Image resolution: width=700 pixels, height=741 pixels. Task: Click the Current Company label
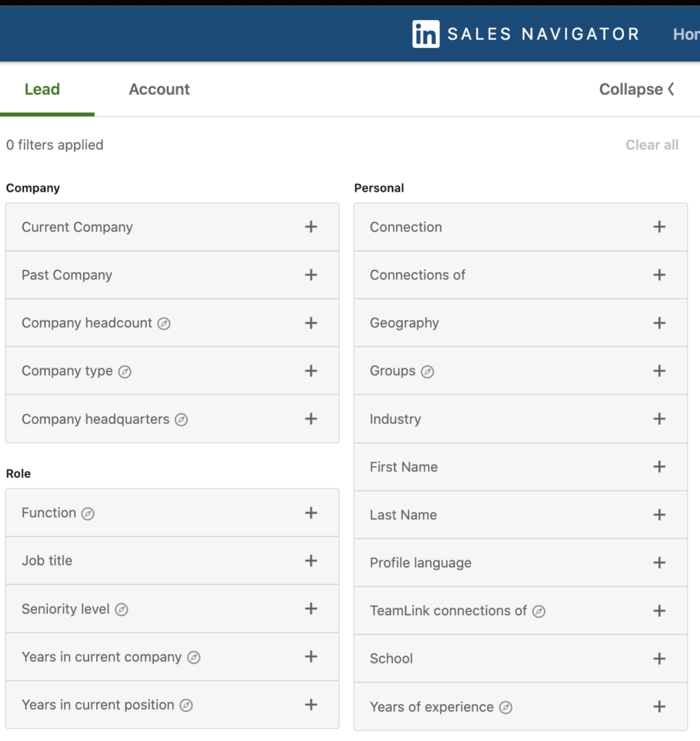coord(77,227)
